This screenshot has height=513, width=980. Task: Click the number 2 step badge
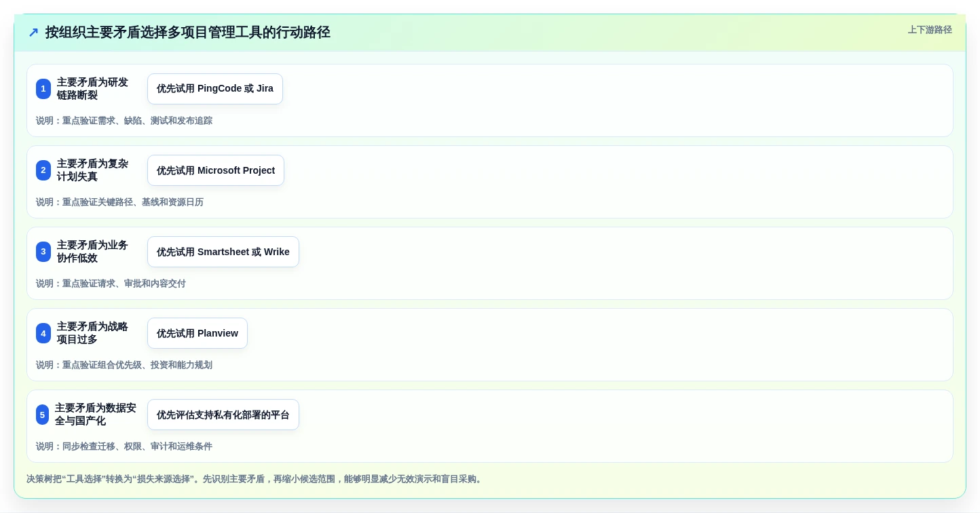point(43,170)
